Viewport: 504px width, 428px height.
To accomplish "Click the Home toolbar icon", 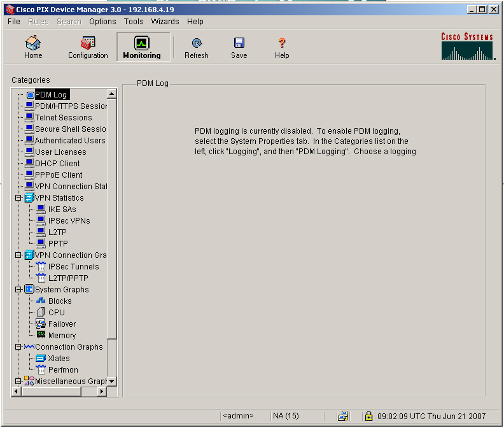I will point(33,43).
